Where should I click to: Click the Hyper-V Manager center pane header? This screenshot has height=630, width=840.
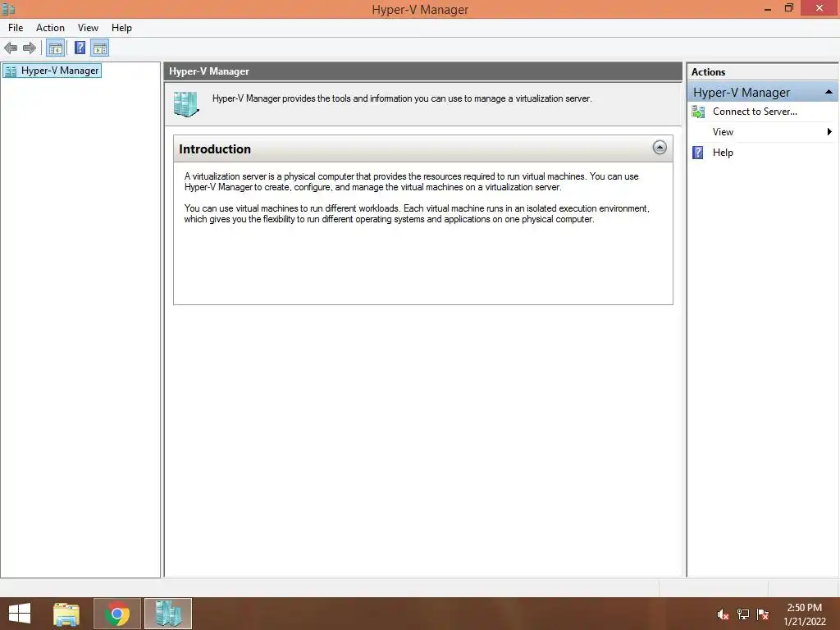coord(422,71)
